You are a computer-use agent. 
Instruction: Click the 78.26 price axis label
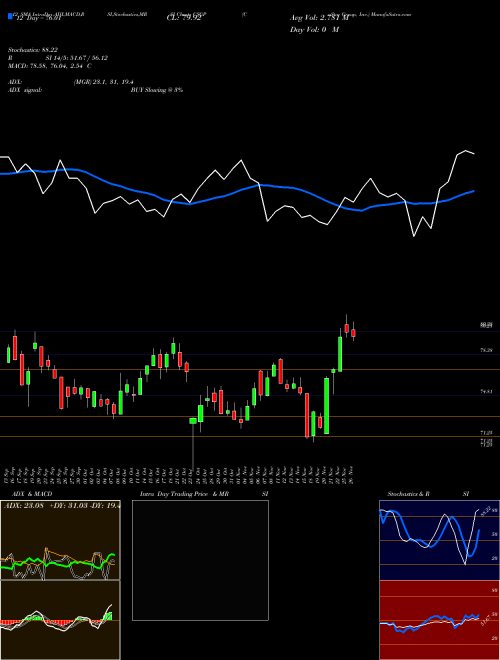[487, 350]
